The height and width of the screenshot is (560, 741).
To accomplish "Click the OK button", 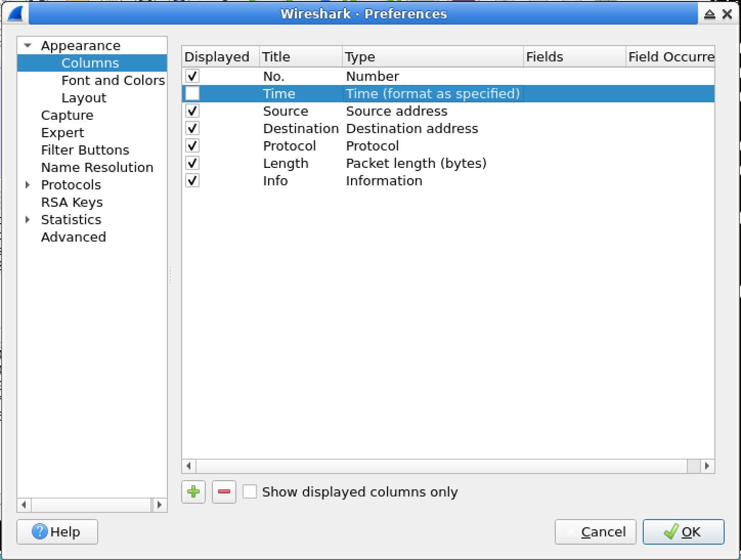I will (683, 532).
